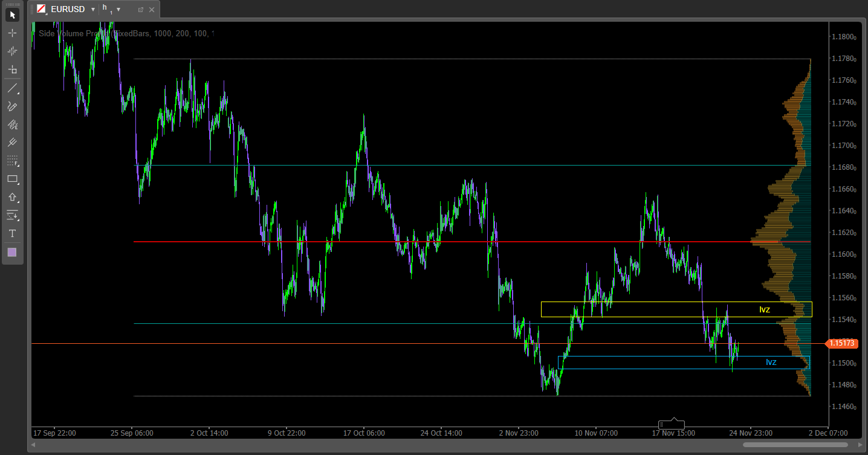Click the 1.15173 current price label
Image resolution: width=868 pixels, height=455 pixels.
coord(842,343)
